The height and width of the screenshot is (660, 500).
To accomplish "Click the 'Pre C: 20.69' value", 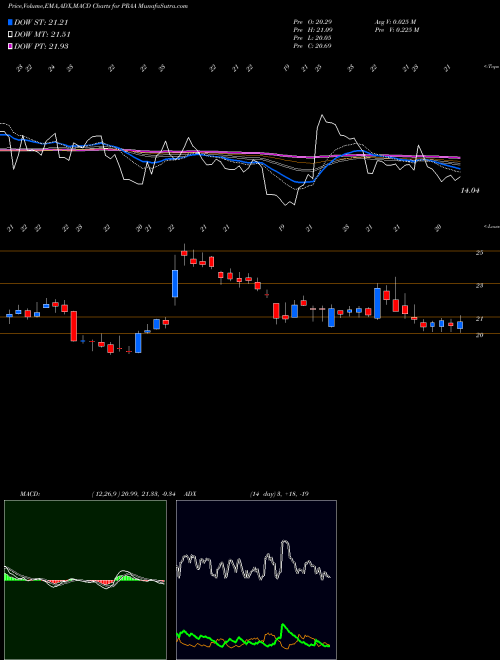I will point(313,46).
